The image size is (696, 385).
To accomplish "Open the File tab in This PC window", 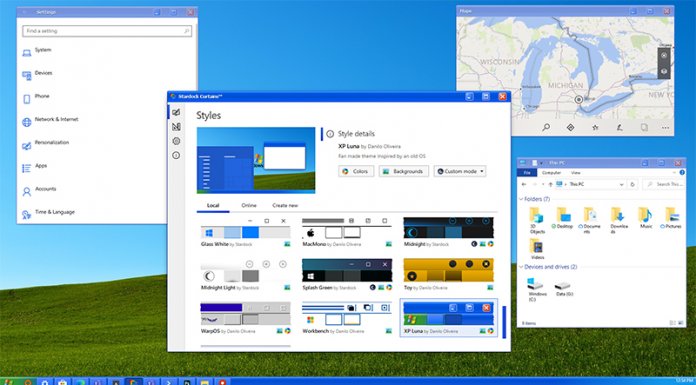I will point(527,173).
